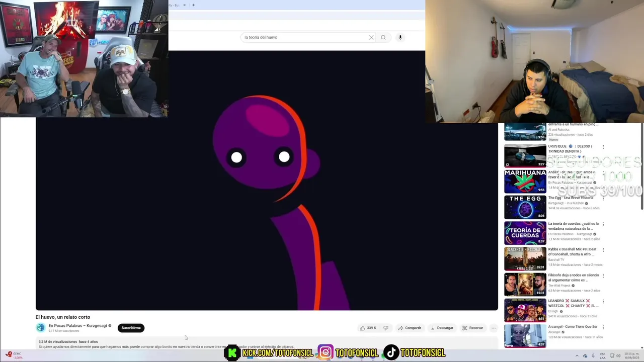
Task: Open En Pocas Palabras channel avatar
Action: [40, 328]
